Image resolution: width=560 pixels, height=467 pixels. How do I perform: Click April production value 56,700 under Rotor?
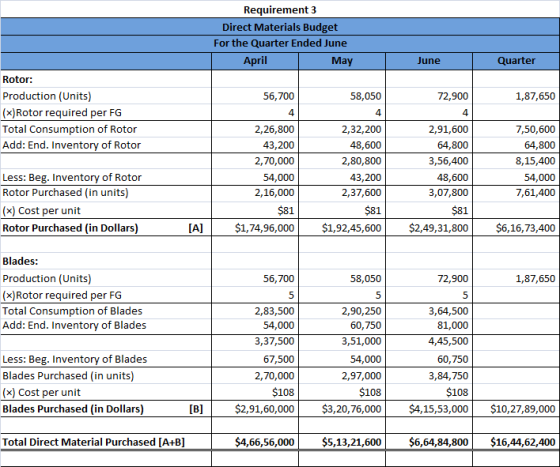[279, 96]
